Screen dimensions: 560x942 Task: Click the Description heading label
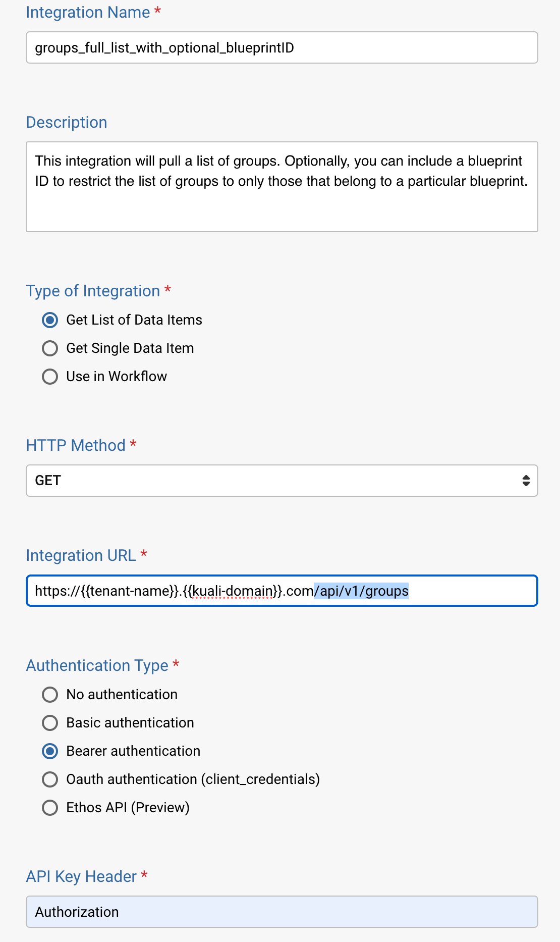[67, 122]
